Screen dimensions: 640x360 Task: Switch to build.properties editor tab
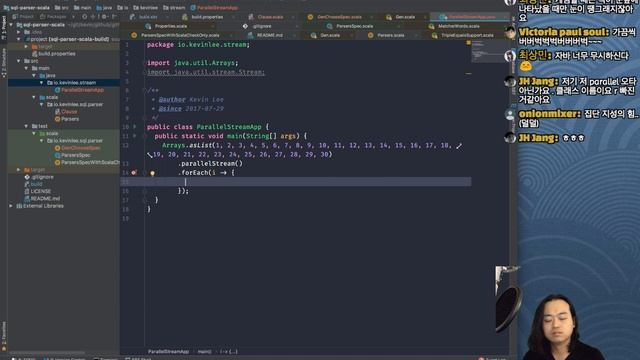[x=207, y=17]
